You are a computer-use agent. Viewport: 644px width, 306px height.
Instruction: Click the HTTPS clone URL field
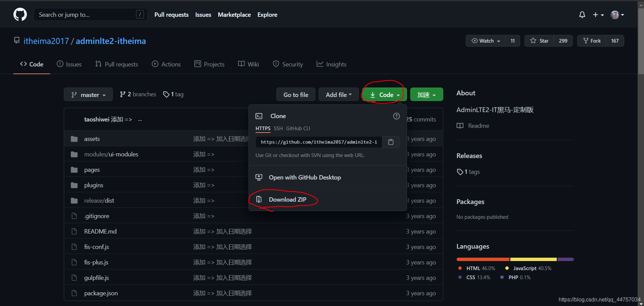pos(319,142)
